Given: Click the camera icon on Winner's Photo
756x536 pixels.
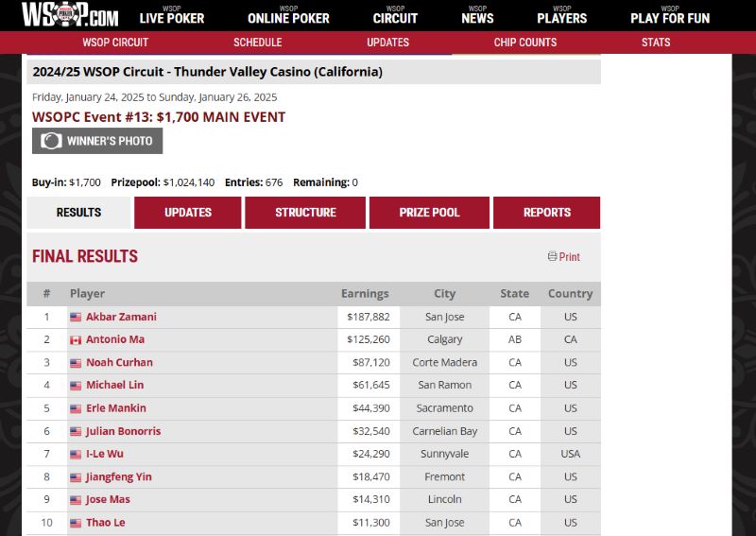Looking at the screenshot, I should point(51,141).
